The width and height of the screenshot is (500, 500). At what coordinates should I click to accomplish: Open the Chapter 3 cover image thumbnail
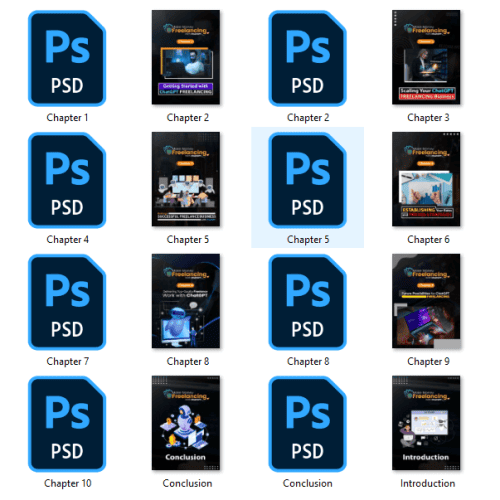(x=426, y=57)
